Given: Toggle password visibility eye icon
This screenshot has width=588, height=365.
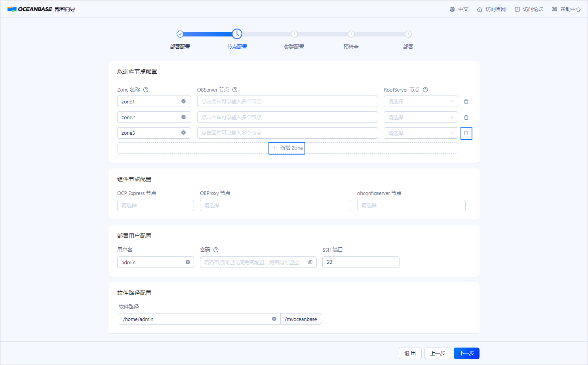Looking at the screenshot, I should [x=310, y=262].
